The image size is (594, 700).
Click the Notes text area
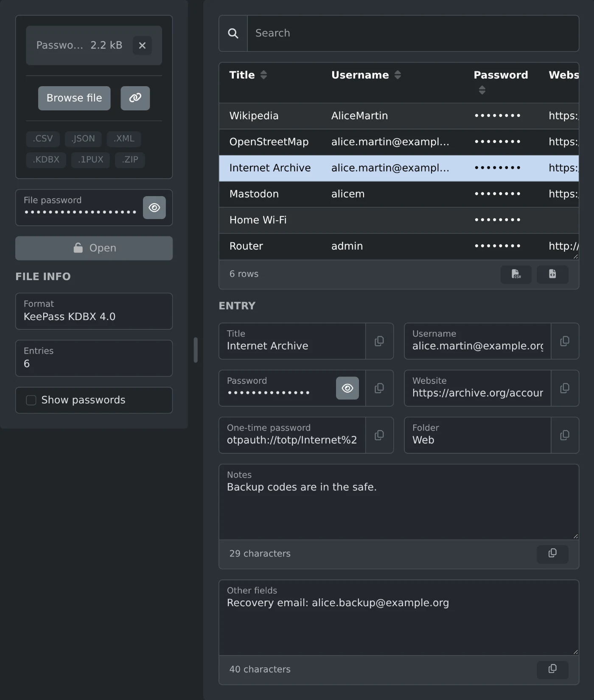[x=399, y=502]
